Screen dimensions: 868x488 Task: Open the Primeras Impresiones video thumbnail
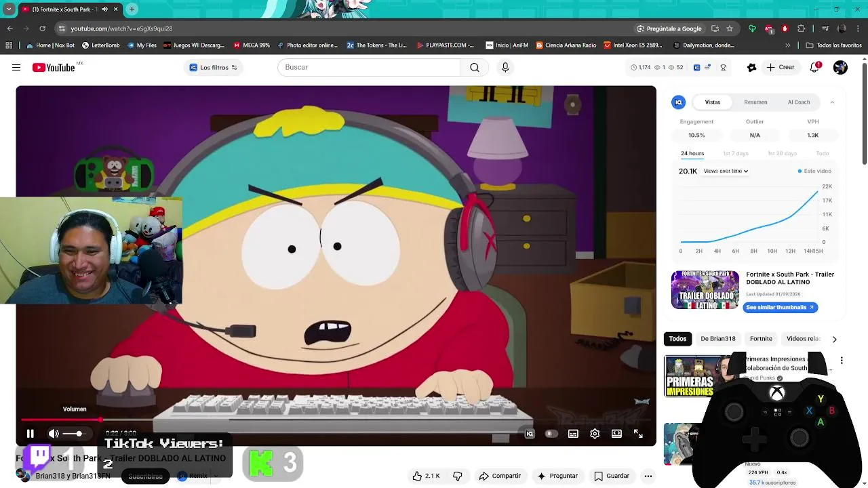690,377
